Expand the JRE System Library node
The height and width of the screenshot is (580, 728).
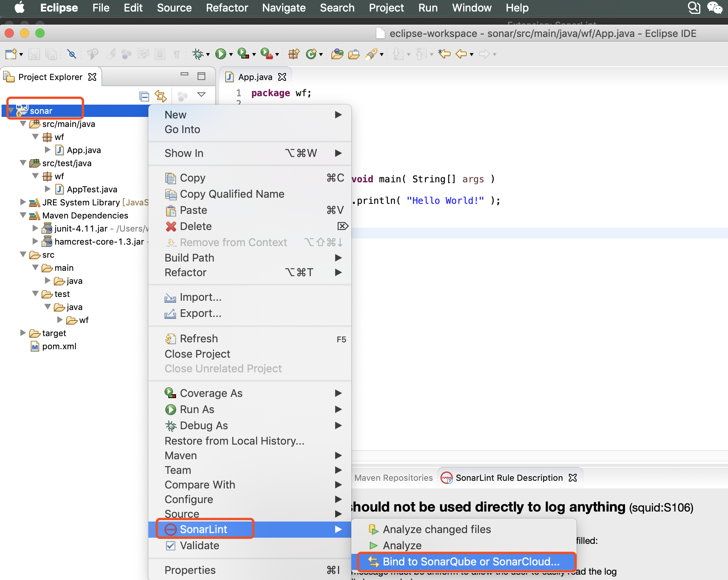[22, 202]
